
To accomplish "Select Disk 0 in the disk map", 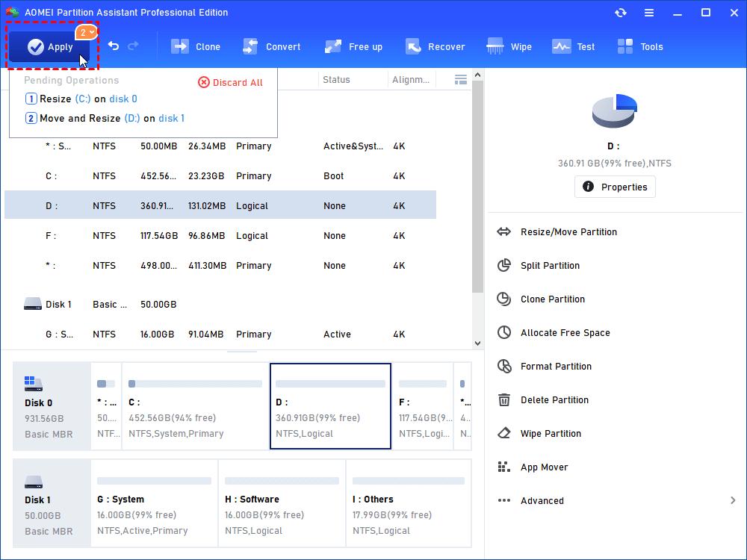I will (52, 405).
